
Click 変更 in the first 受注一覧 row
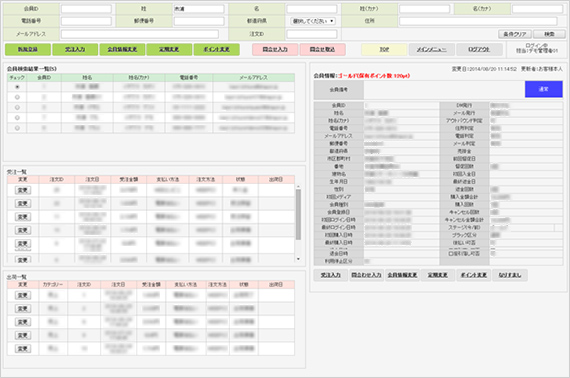pyautogui.click(x=23, y=190)
